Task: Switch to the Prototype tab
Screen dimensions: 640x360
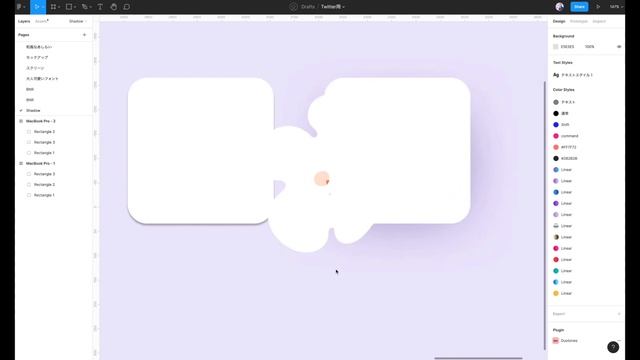Action: (579, 21)
